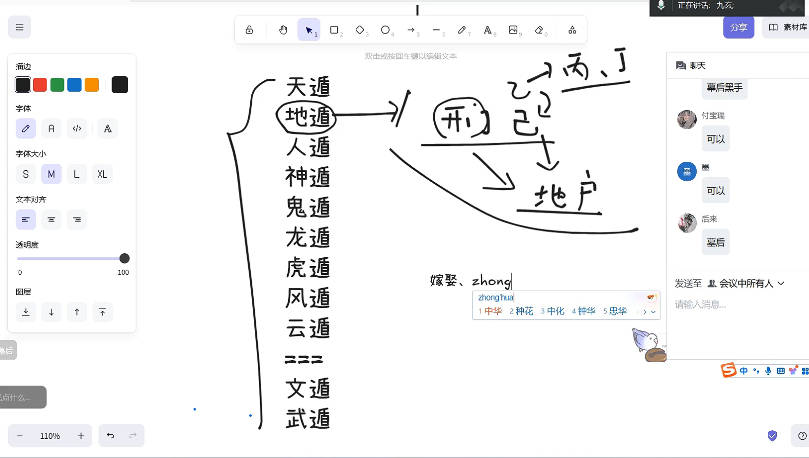Set font size to XL
The image size is (809, 458).
coord(102,174)
